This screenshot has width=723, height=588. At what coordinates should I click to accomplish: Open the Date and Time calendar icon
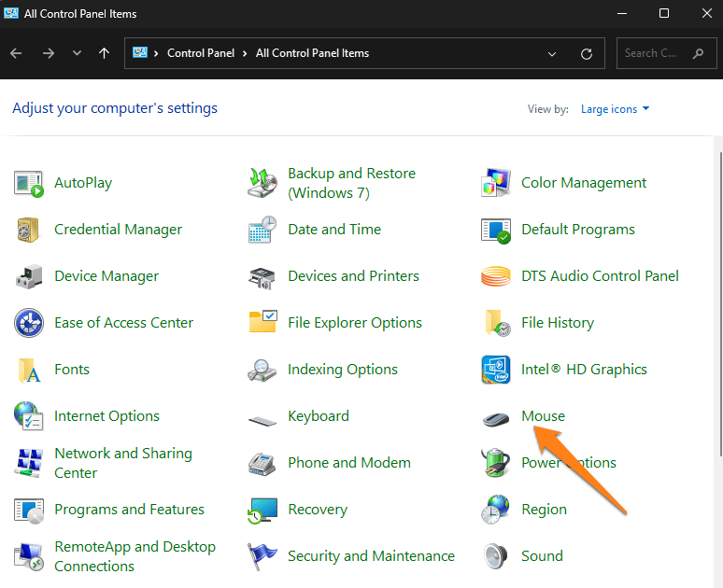coord(262,230)
